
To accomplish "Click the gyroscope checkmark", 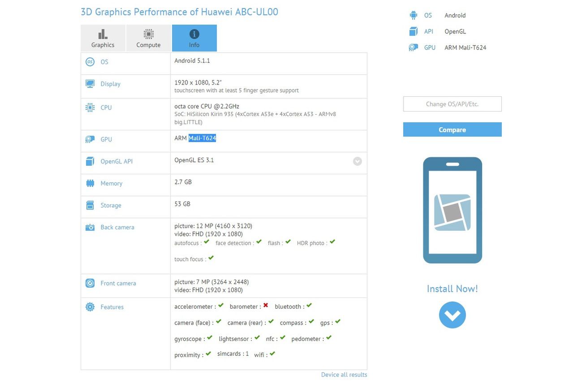I will pyautogui.click(x=210, y=338).
